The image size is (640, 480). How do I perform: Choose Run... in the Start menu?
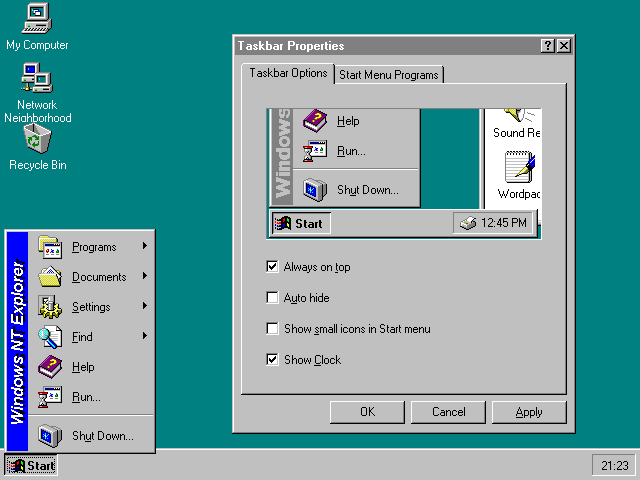[x=92, y=397]
